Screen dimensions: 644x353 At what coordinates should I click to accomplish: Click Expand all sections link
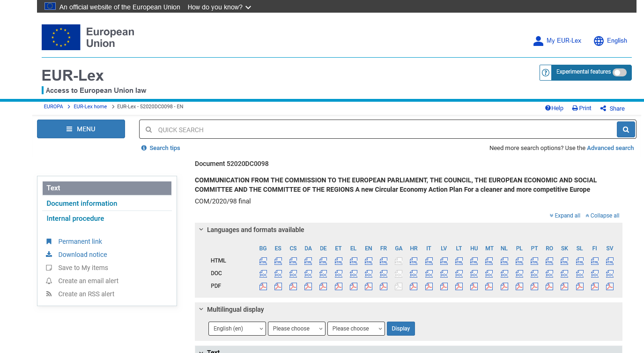tap(565, 216)
